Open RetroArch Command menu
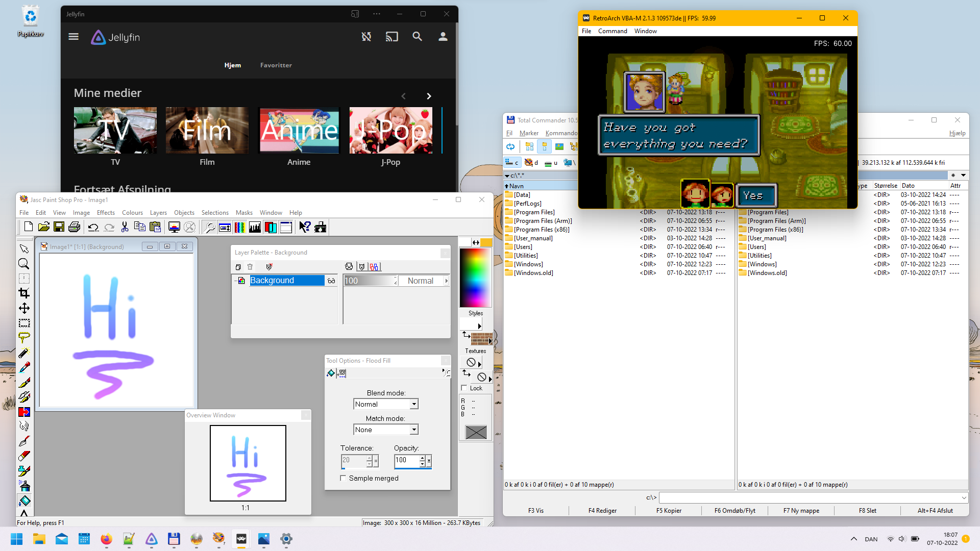Screen dimensions: 980x551 [612, 31]
